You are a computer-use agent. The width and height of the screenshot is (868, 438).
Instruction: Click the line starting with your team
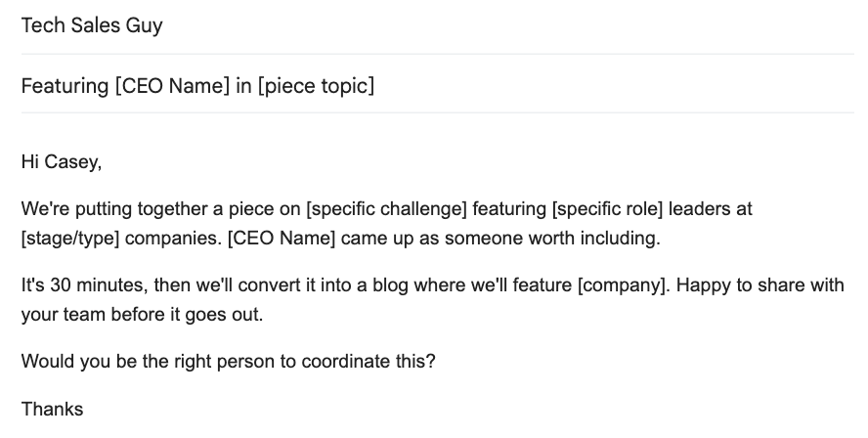[x=143, y=316]
